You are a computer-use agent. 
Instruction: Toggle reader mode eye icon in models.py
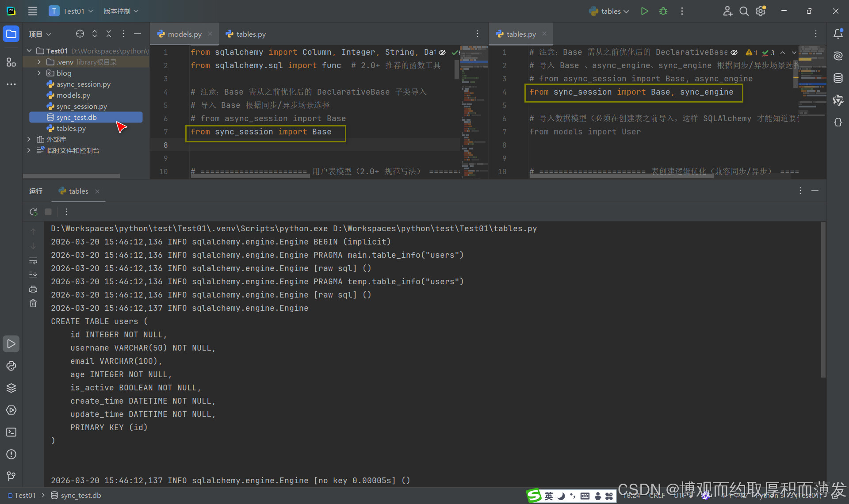(x=442, y=52)
